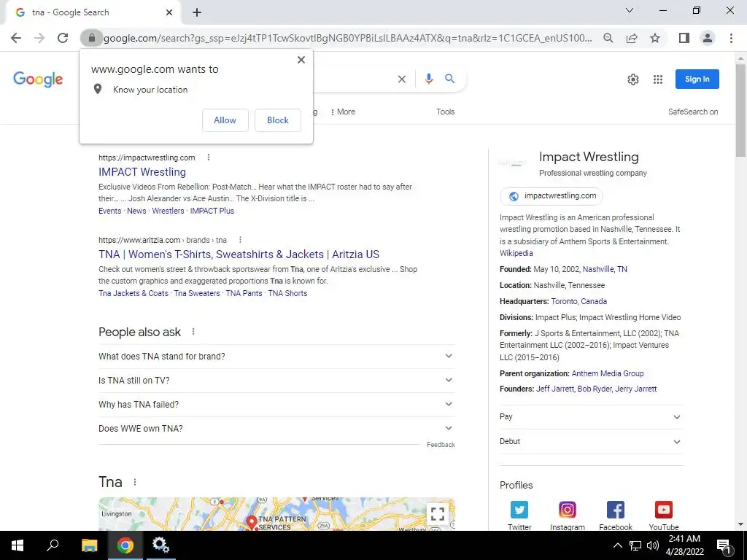This screenshot has width=747, height=560.
Task: Open options dots next to Tna heading
Action: click(x=135, y=482)
